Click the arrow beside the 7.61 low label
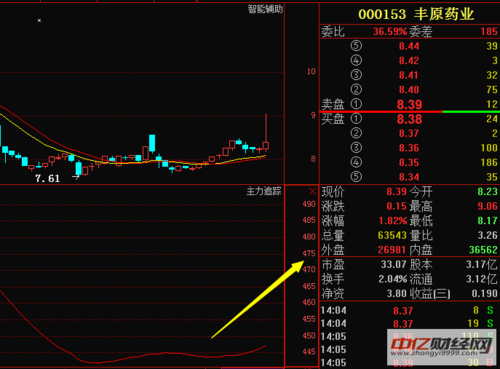Image resolution: width=500 pixels, height=369 pixels. click(x=76, y=177)
